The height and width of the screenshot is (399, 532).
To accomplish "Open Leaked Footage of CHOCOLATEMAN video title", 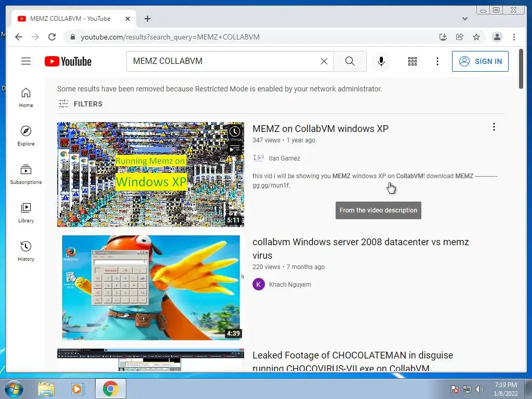I will coord(353,362).
